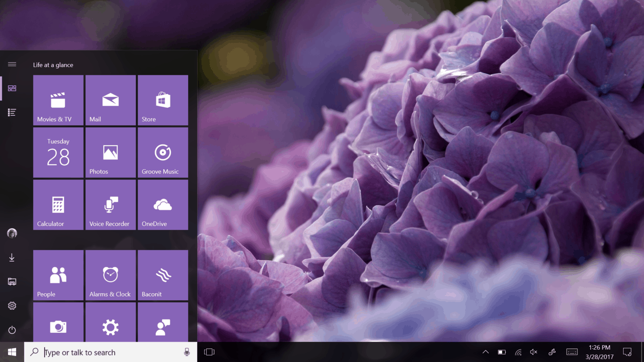This screenshot has width=644, height=362.
Task: Open the Windows Ink Workspace pen icon
Action: [552, 352]
